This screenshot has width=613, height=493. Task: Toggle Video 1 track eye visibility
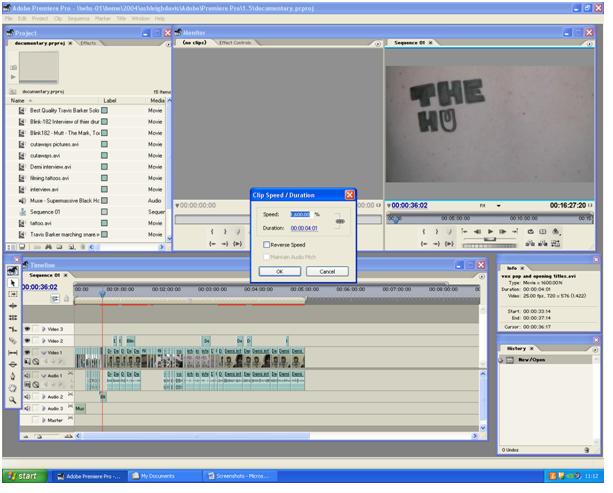[x=27, y=352]
